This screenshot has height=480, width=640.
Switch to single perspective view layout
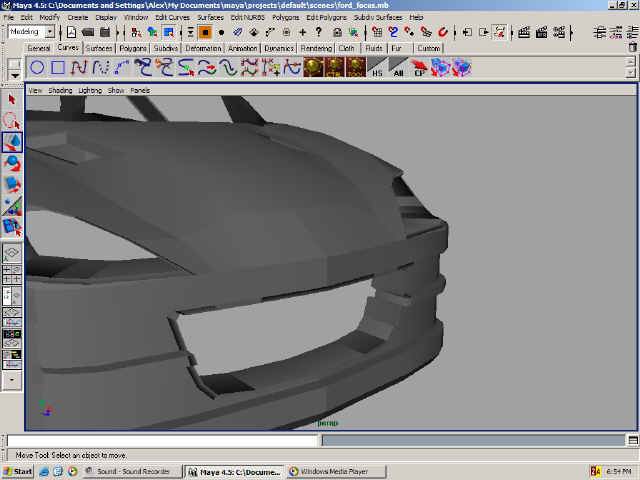[x=12, y=254]
